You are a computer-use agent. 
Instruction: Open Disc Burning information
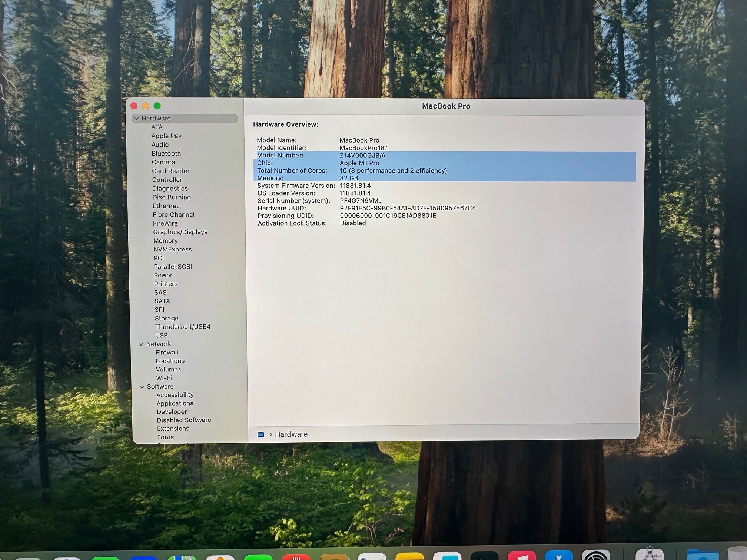click(x=172, y=197)
